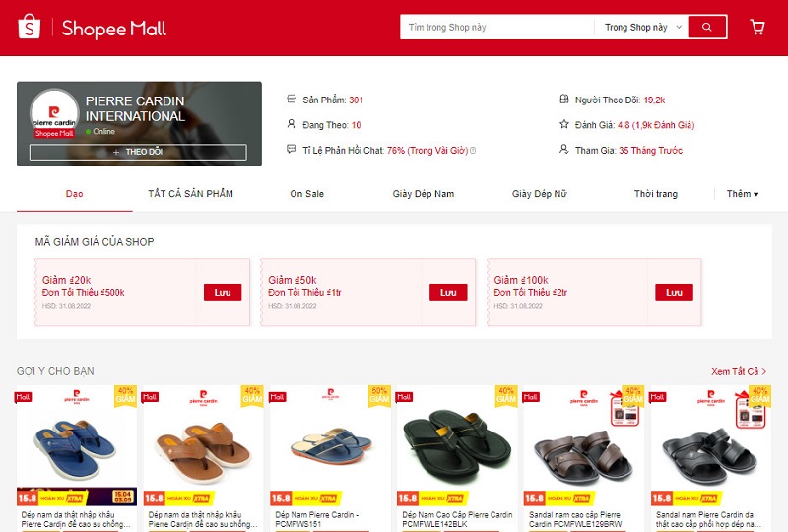Select the Giày Dép Nam tab
Image resolution: width=788 pixels, height=532 pixels.
click(424, 194)
